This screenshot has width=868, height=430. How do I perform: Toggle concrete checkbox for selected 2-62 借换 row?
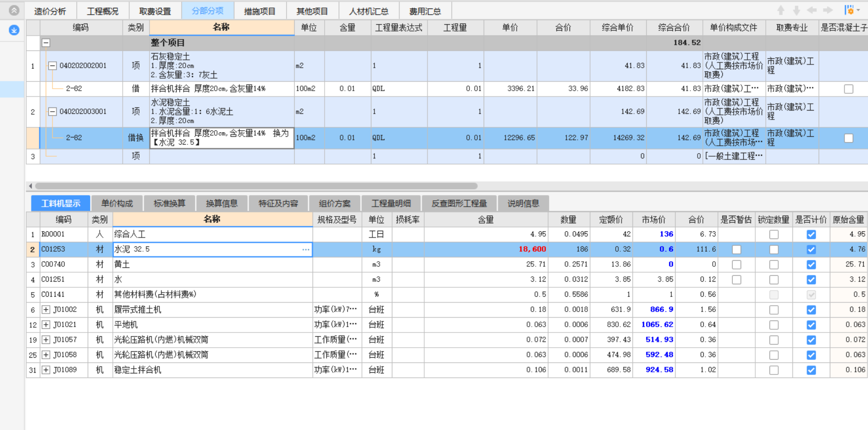849,138
